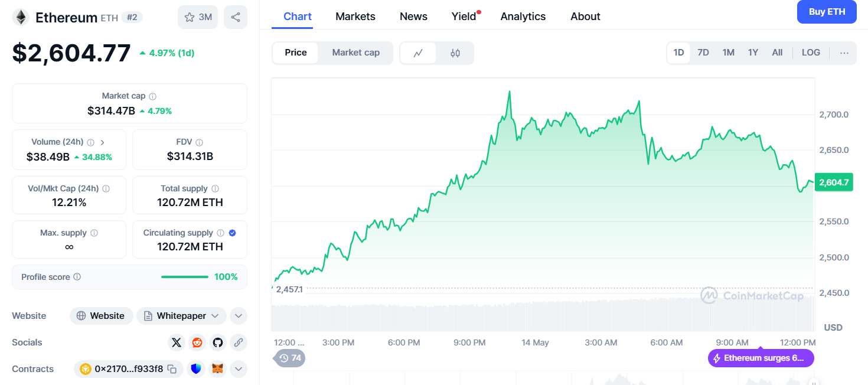Viewport: 868px width, 385px height.
Task: Click Total supply info icon
Action: [215, 189]
